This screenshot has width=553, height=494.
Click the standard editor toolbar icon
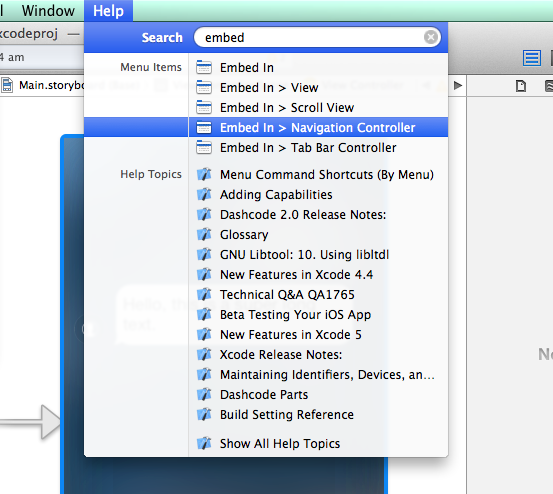[x=531, y=58]
